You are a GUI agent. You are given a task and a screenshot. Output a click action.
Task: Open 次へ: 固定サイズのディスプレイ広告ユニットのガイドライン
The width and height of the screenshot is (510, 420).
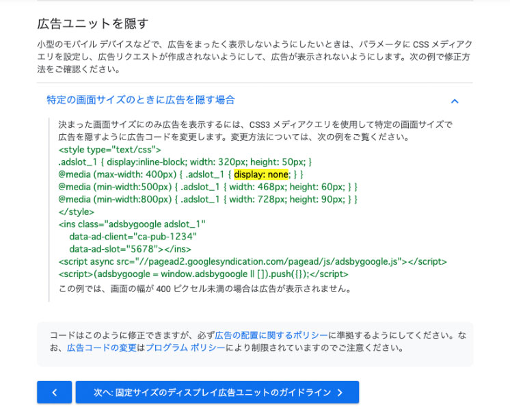click(217, 393)
